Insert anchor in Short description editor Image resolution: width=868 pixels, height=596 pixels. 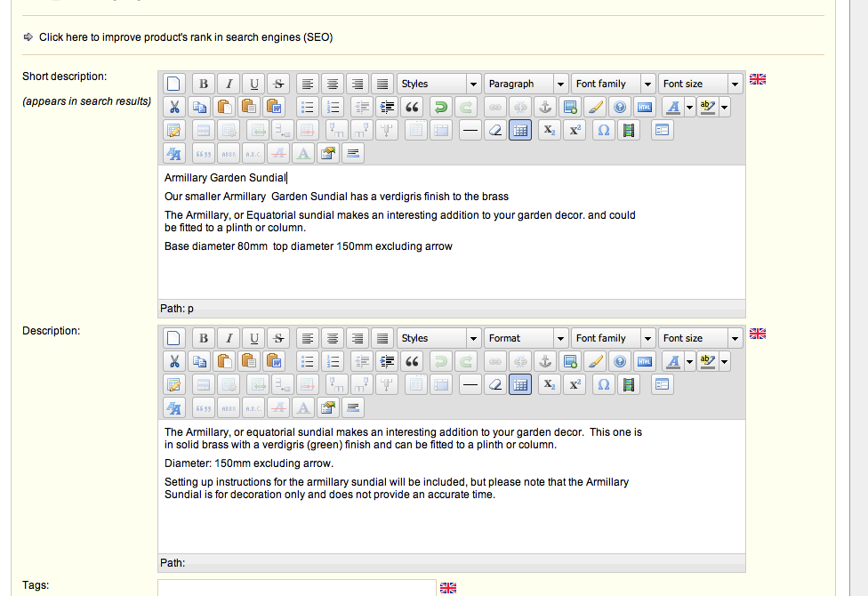545,107
